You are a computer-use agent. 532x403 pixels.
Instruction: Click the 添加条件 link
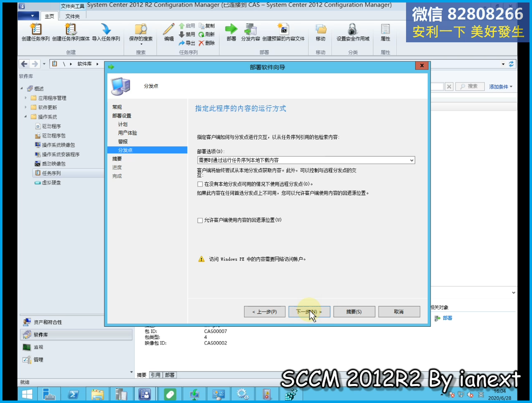click(x=501, y=87)
